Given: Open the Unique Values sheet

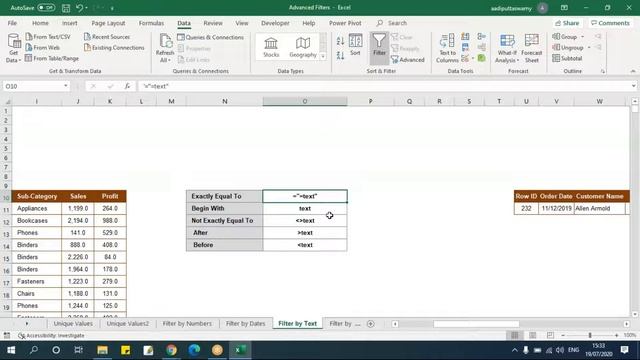Looking at the screenshot, I should pos(73,324).
